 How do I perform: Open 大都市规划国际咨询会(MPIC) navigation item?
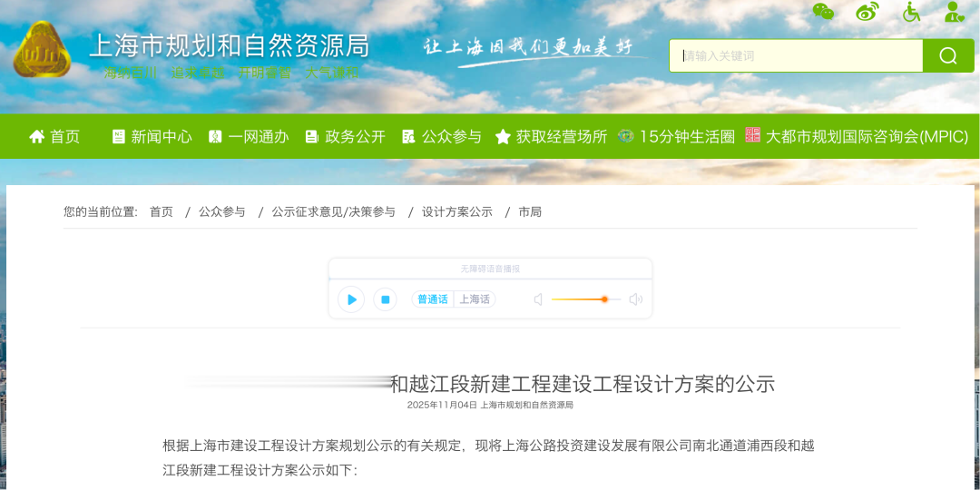867,136
